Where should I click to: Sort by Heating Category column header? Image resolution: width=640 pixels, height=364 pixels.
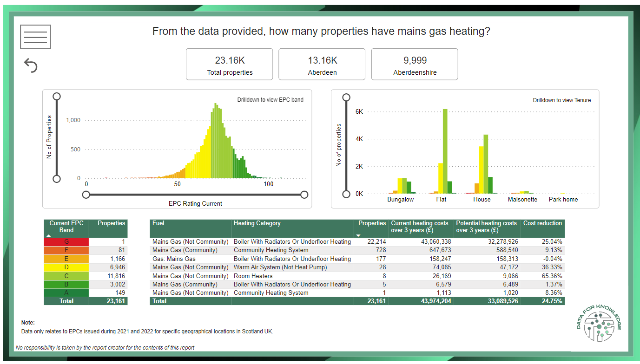tap(257, 223)
